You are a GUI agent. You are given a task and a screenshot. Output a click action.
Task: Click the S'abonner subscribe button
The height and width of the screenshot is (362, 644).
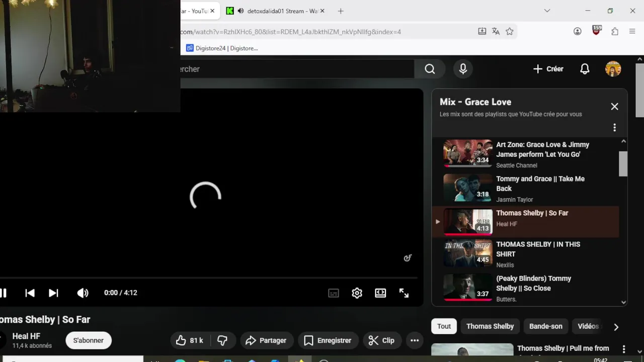(88, 340)
